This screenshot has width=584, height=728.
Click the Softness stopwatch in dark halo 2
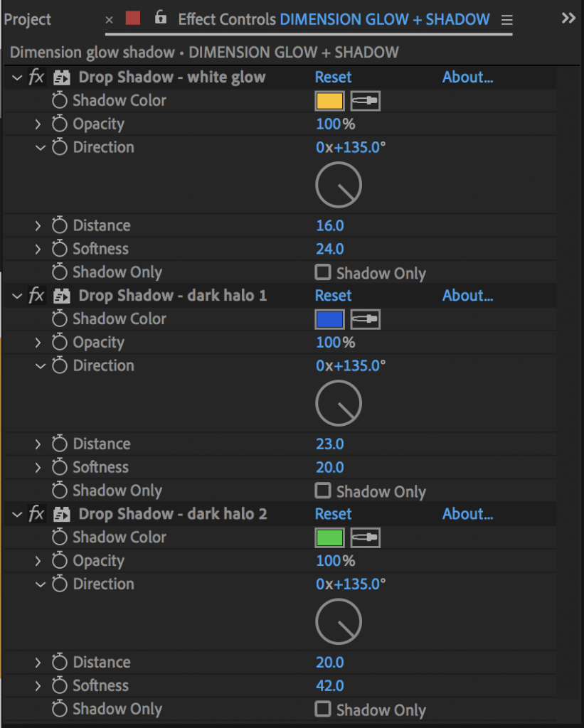[59, 686]
